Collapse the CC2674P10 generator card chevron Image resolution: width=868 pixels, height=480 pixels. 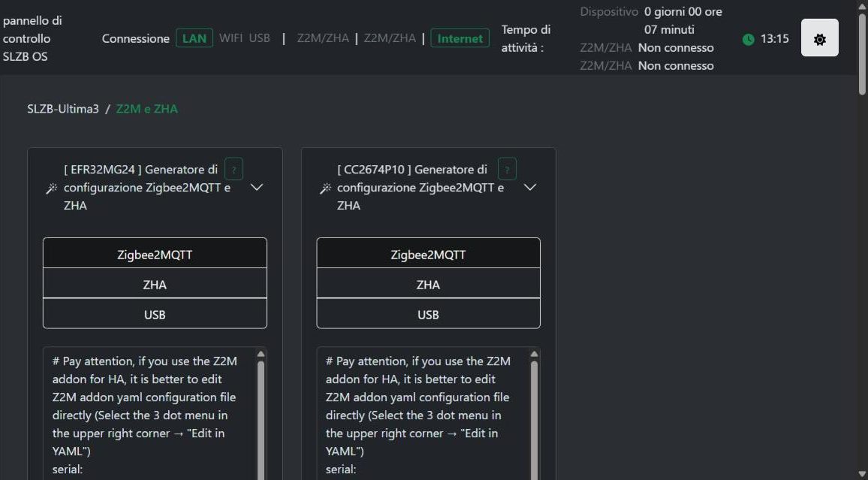tap(530, 187)
